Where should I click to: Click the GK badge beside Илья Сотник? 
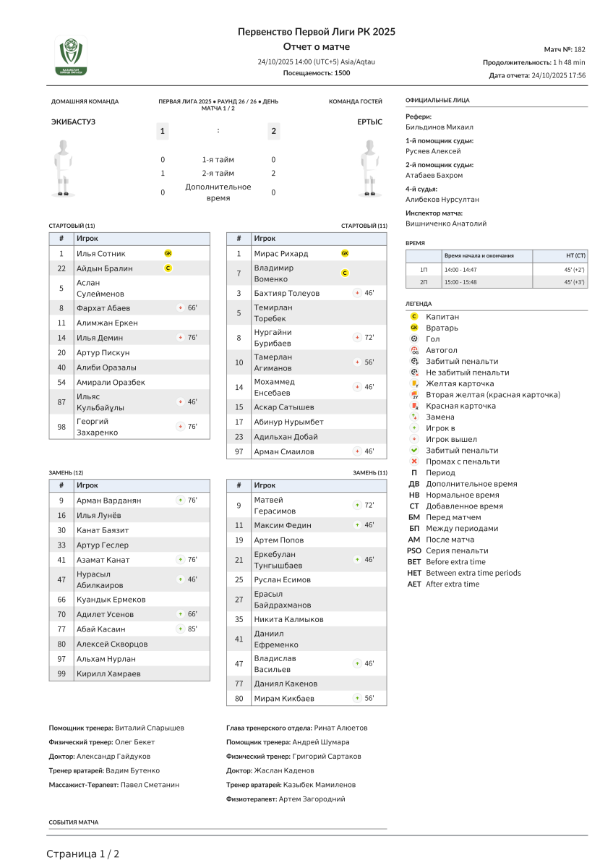168,253
